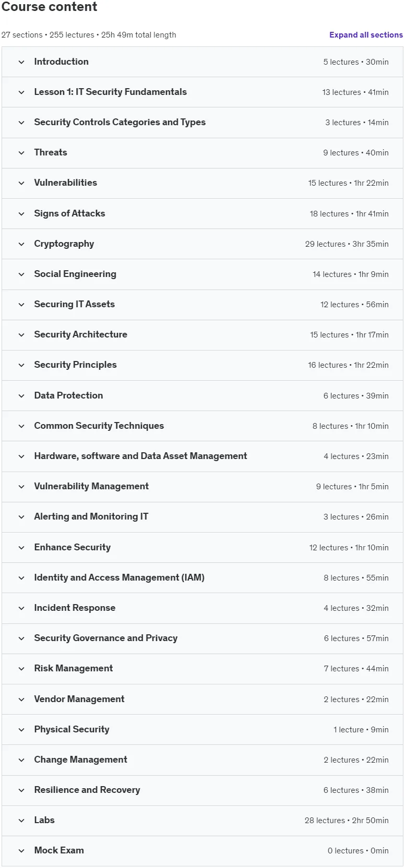Click chevron icon next to Labs
This screenshot has height=868, width=405.
21,821
